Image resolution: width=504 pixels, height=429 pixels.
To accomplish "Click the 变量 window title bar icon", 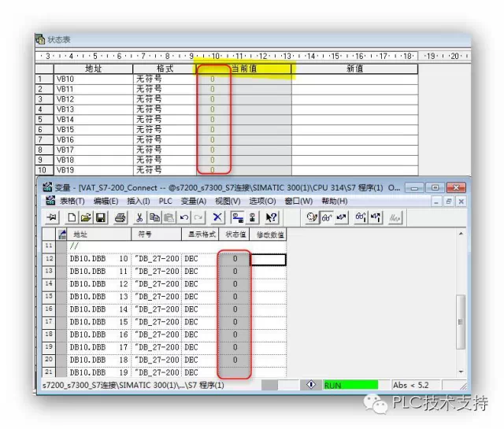I will [x=47, y=187].
